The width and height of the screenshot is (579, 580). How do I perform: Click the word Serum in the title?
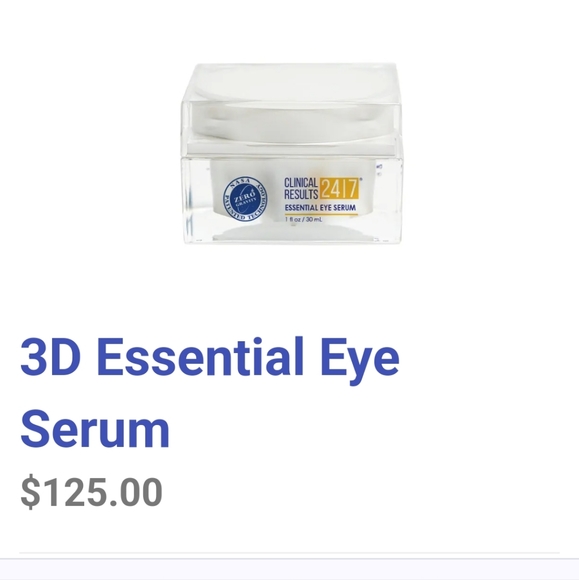point(95,428)
